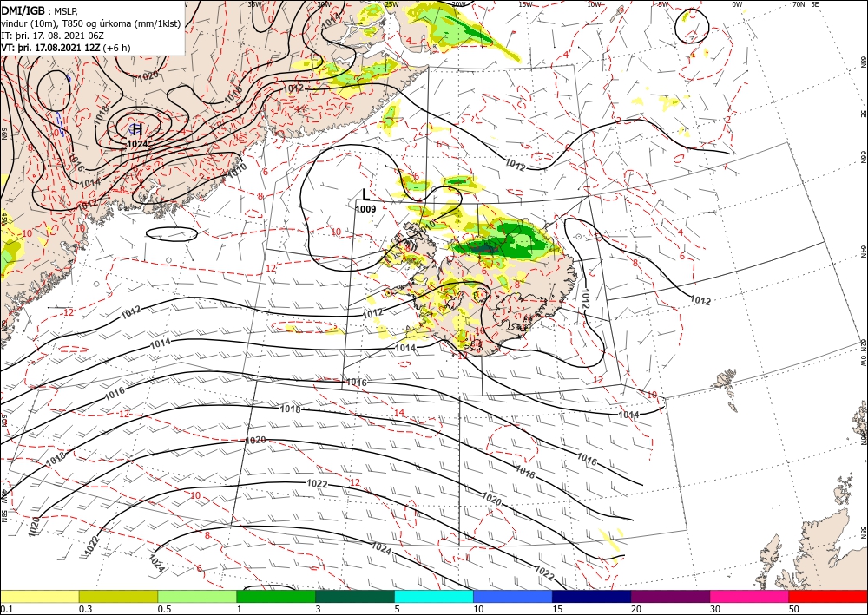Choose the navy 15 mm legend swatch
The height and width of the screenshot is (615, 868).
pos(592,596)
